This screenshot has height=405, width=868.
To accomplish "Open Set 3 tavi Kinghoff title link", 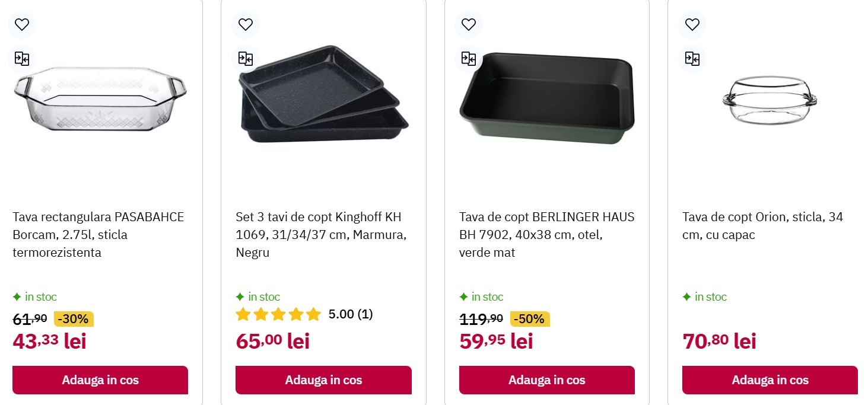I will [321, 235].
